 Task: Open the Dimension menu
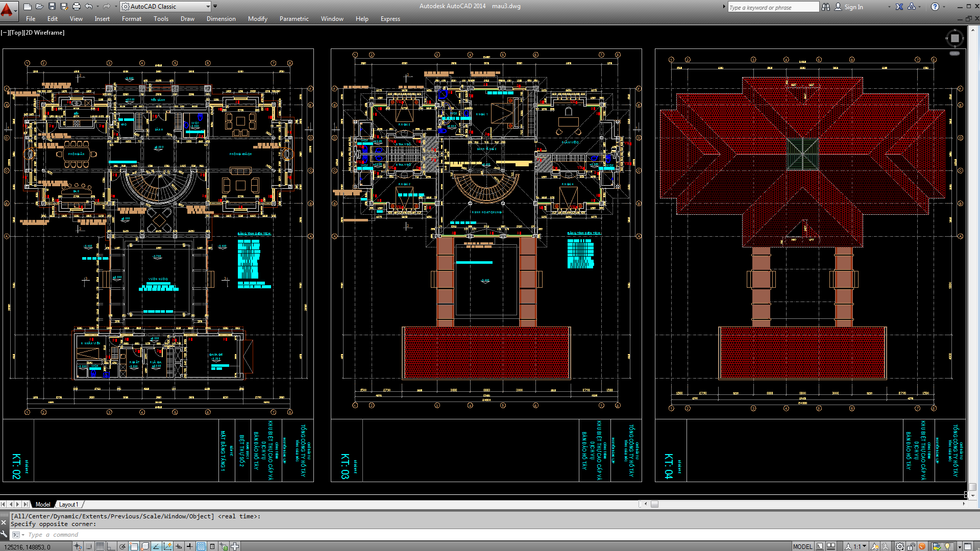coord(221,19)
